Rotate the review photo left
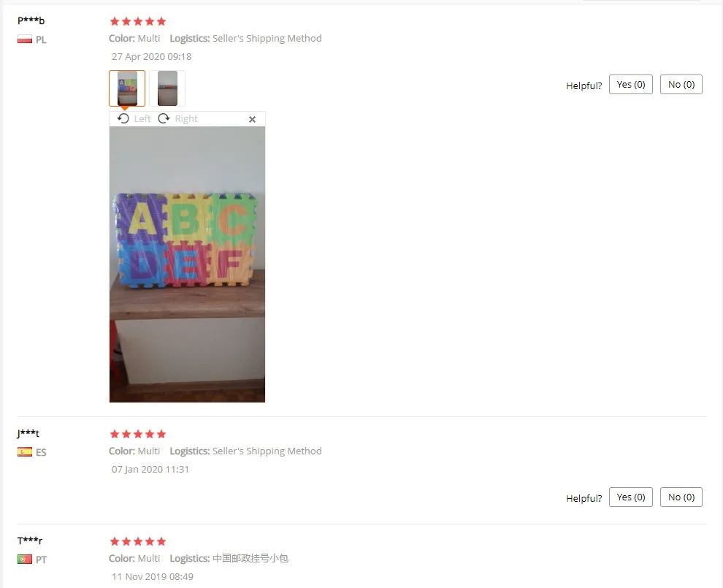Viewport: 723px width, 588px height. coord(134,118)
